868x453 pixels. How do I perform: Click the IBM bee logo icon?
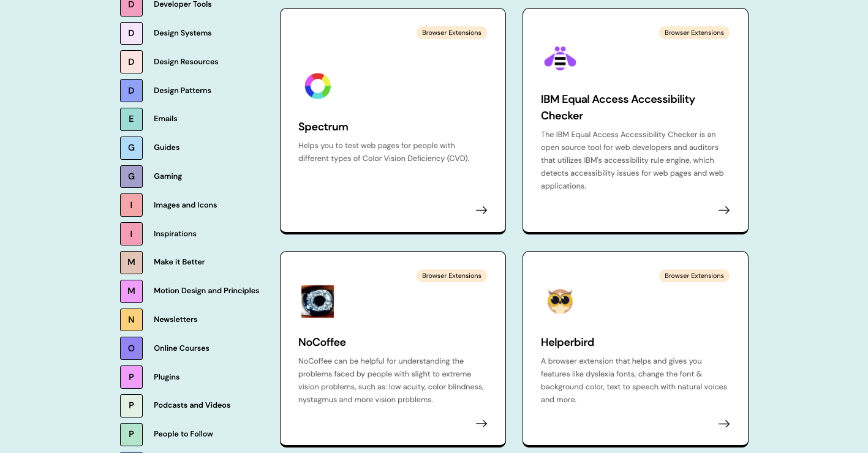560,58
